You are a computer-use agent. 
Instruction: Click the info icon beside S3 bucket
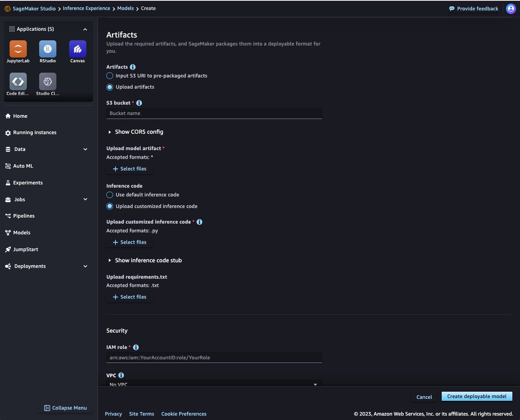[x=139, y=103]
